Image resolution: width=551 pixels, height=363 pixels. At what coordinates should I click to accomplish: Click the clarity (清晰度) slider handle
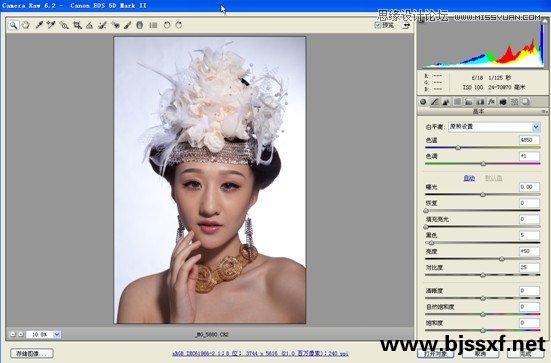tap(483, 298)
